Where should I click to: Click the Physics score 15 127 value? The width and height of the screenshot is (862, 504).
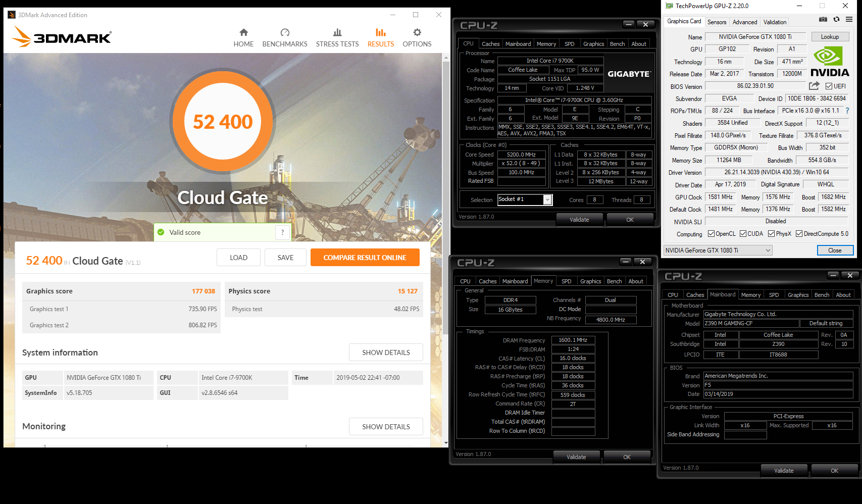[407, 291]
